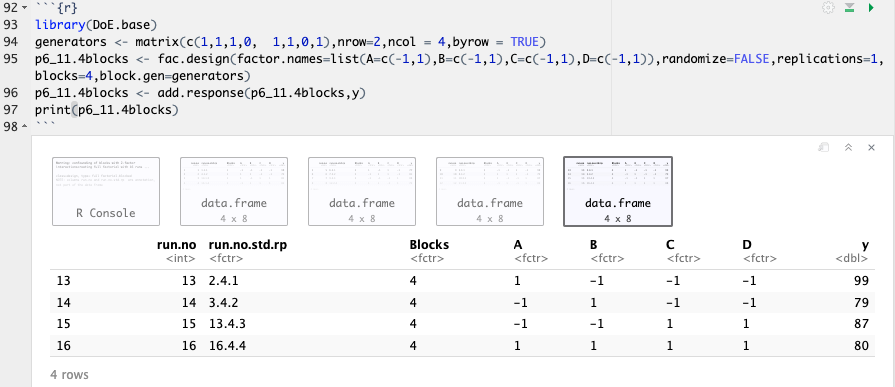Screen dimensions: 895x387
Task: Run current chunk green play button
Action: pyautogui.click(x=871, y=8)
